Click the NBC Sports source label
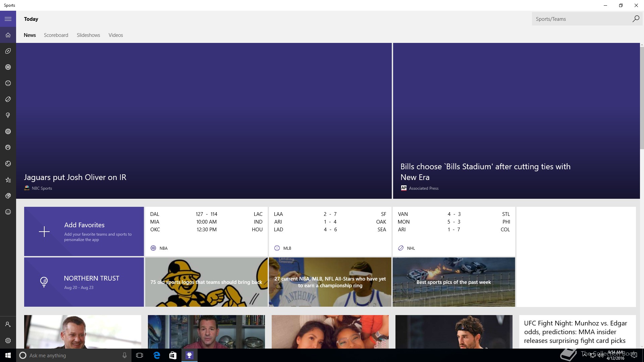The width and height of the screenshot is (644, 362). 42,188
